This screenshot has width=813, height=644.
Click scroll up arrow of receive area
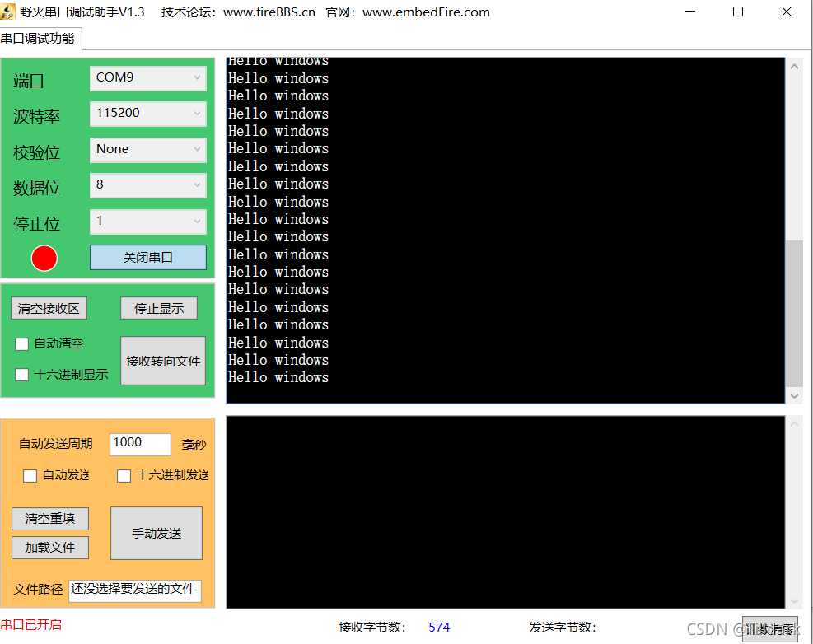(794, 67)
